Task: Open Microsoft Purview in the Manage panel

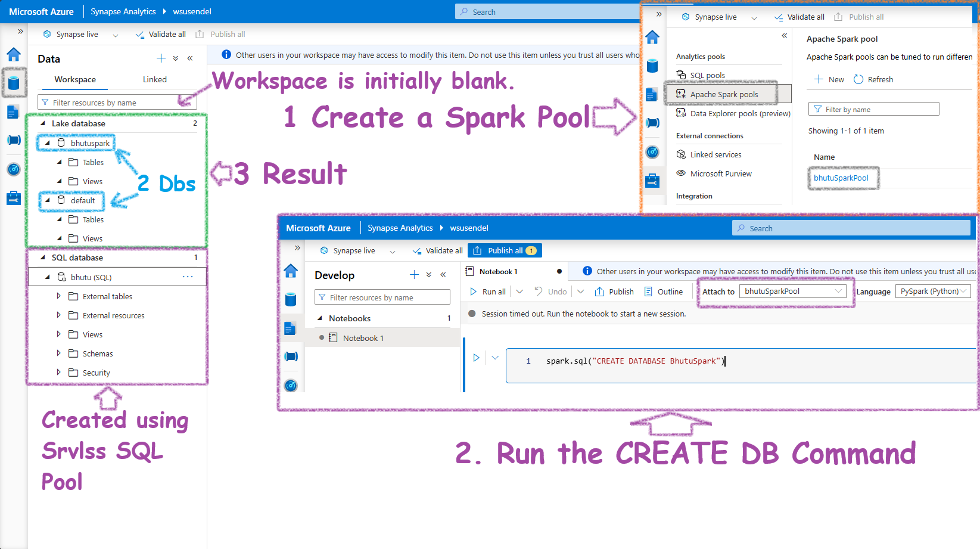Action: [721, 173]
